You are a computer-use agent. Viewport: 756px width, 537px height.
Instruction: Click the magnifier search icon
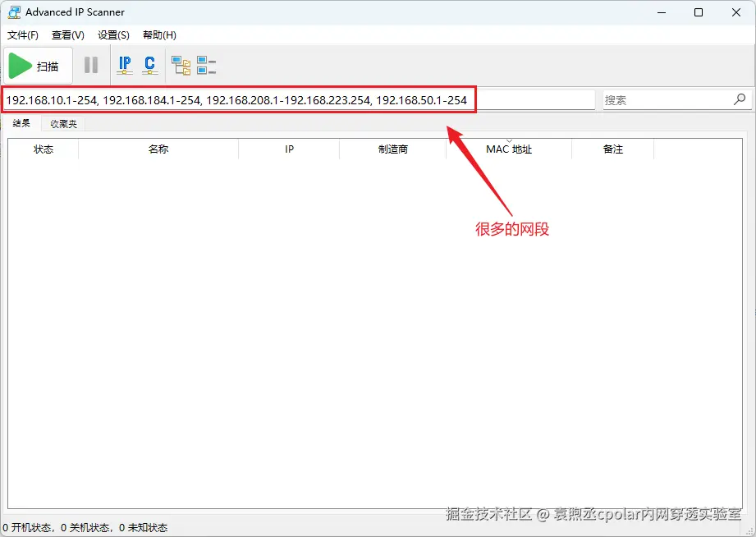pyautogui.click(x=740, y=99)
